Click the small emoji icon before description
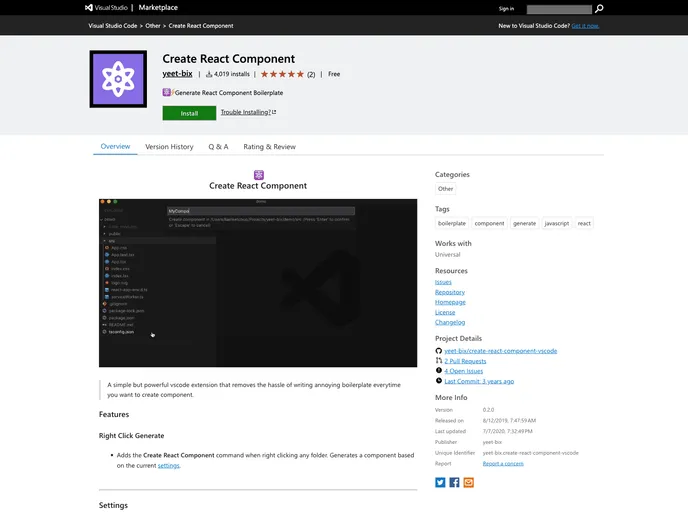688x512 pixels. coord(167,92)
